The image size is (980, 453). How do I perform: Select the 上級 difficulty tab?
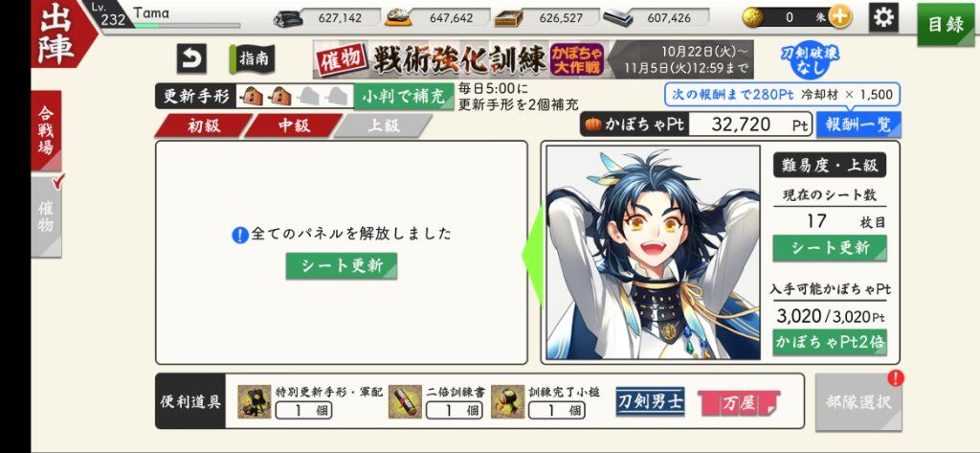(383, 125)
